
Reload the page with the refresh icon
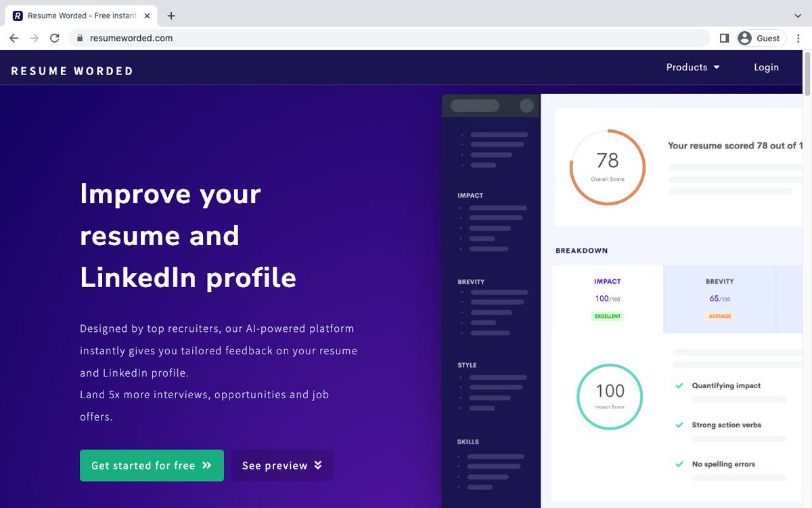55,38
